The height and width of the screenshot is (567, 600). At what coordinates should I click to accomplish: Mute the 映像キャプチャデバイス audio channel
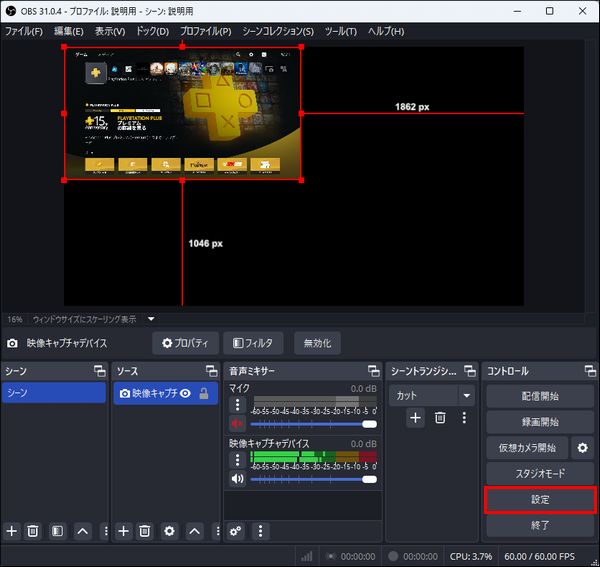[x=237, y=479]
